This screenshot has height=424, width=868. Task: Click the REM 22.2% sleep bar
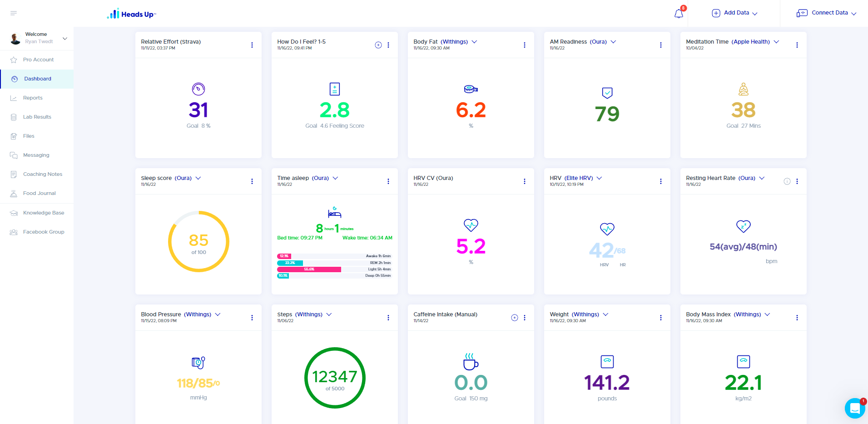[290, 263]
